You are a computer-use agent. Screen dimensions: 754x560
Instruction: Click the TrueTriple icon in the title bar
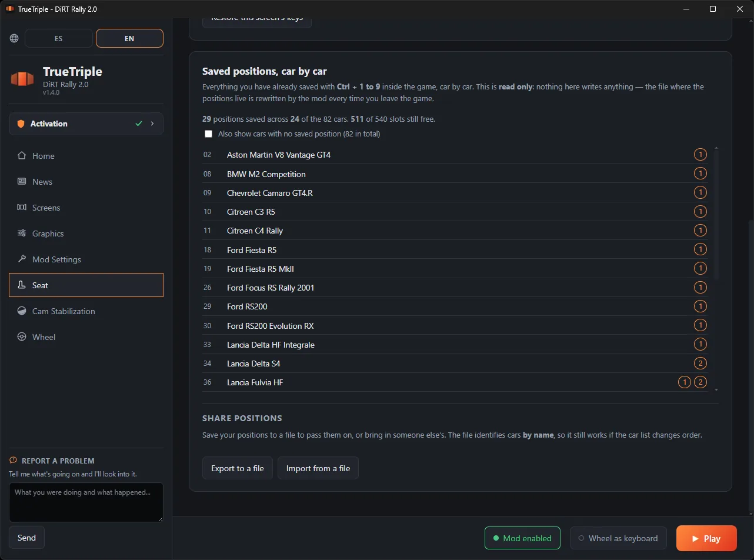click(x=9, y=9)
